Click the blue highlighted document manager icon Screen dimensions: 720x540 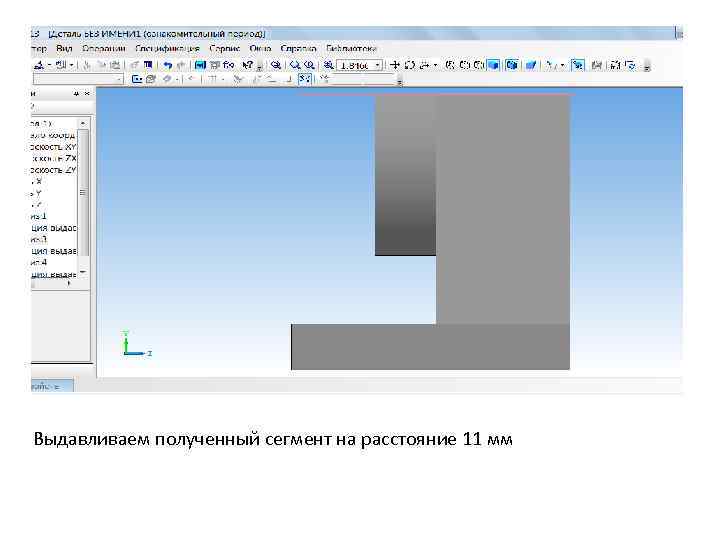pos(200,65)
